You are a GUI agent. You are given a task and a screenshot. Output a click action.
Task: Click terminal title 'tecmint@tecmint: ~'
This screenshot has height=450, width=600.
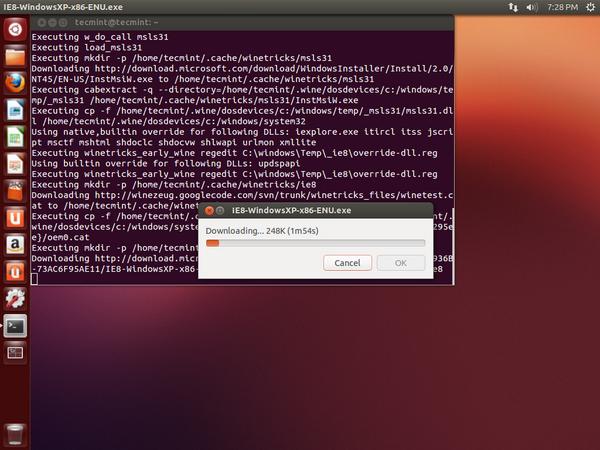tap(116, 23)
